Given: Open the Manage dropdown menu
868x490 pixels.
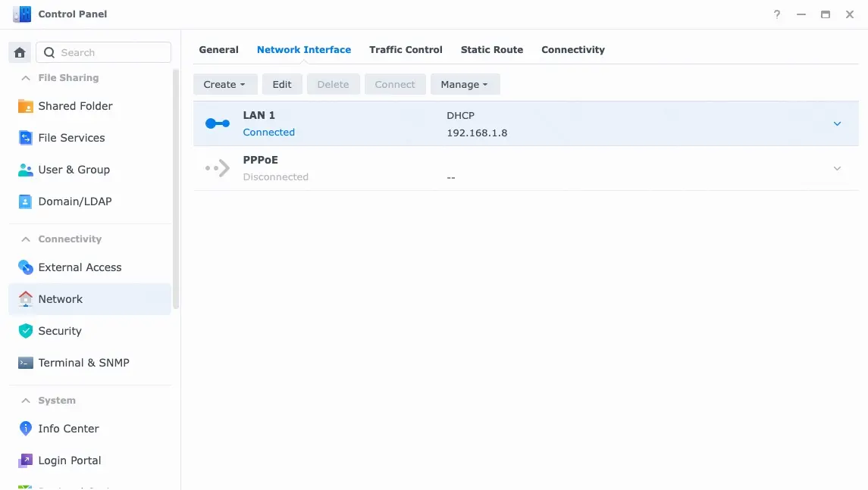Looking at the screenshot, I should (x=464, y=84).
